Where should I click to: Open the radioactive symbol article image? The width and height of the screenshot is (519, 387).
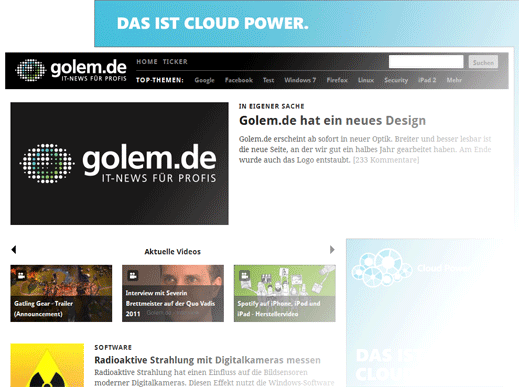[47, 365]
